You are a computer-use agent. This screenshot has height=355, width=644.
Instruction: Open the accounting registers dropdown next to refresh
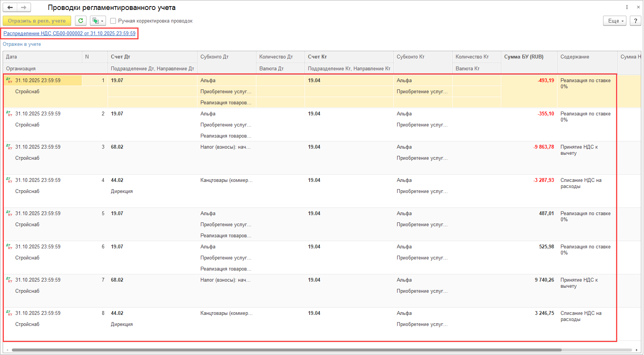[x=98, y=21]
